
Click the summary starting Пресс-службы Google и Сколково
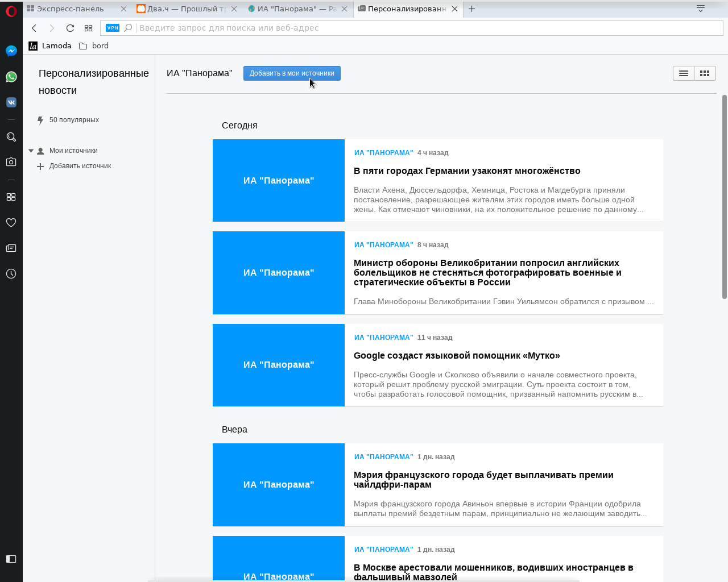(498, 384)
